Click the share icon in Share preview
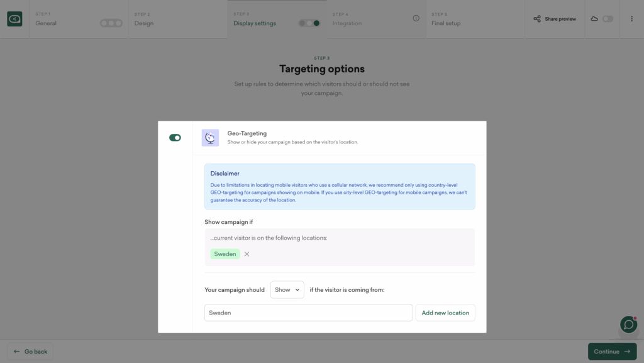644x363 pixels. [x=537, y=19]
